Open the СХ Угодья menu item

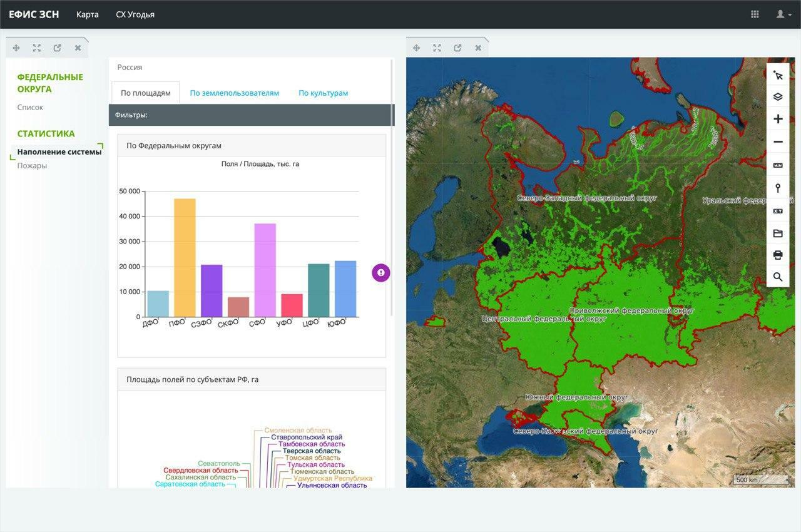(135, 14)
